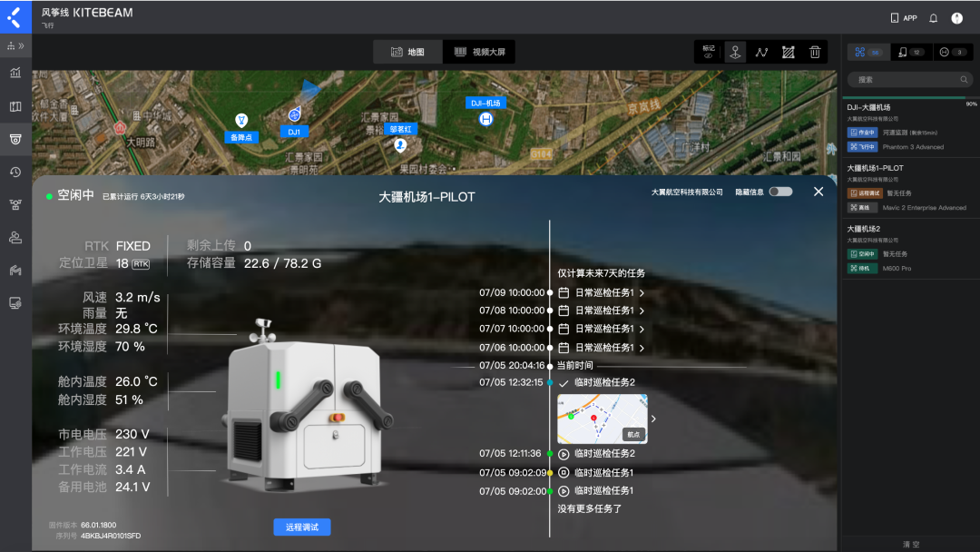Select the polyline drawing tool
The height and width of the screenshot is (552, 980).
coord(761,53)
